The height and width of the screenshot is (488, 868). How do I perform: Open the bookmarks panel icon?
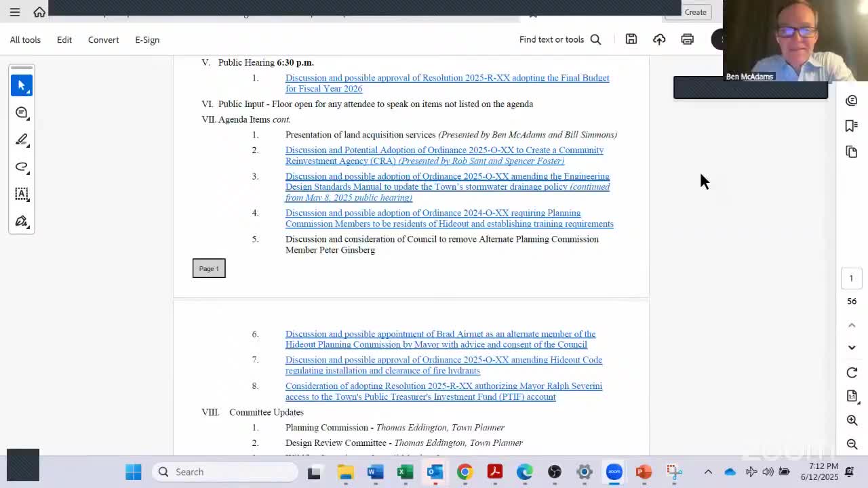click(852, 126)
